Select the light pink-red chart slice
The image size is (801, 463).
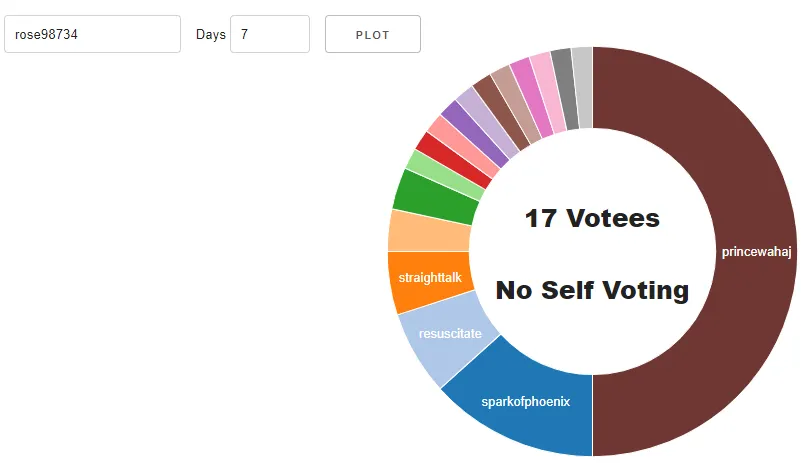tap(464, 147)
